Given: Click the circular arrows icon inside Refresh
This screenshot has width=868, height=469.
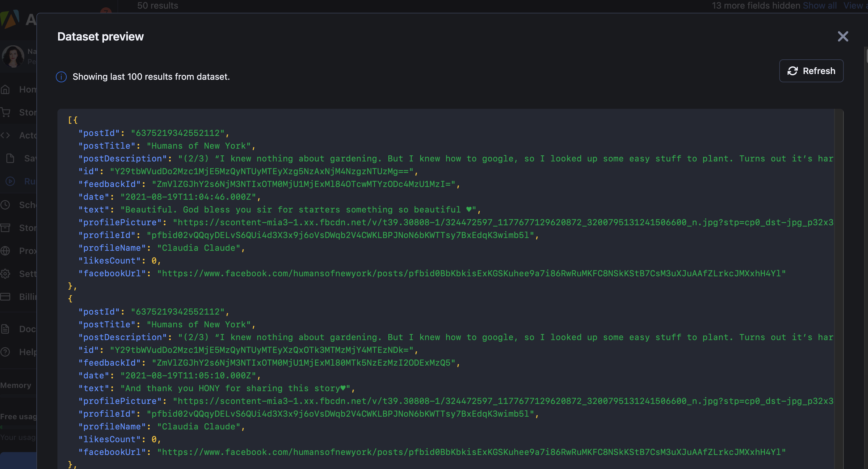Looking at the screenshot, I should coord(792,71).
